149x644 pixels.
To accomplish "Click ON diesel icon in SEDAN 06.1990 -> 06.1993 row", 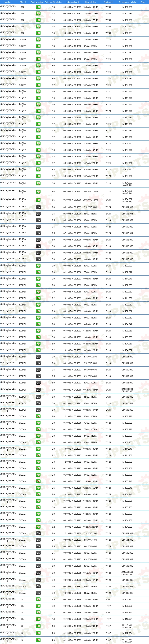I will click(x=38, y=593).
